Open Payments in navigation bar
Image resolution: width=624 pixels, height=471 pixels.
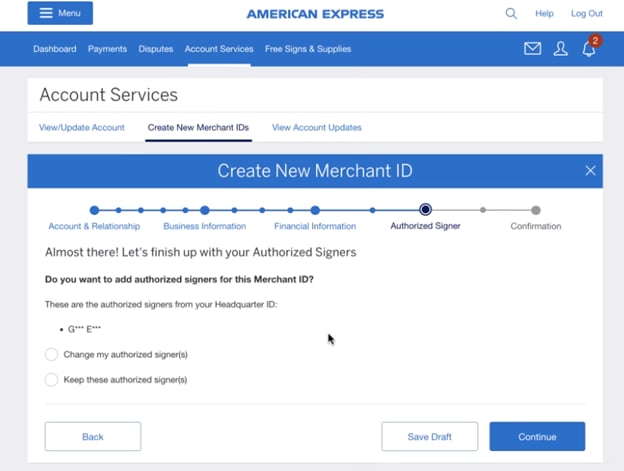[107, 48]
